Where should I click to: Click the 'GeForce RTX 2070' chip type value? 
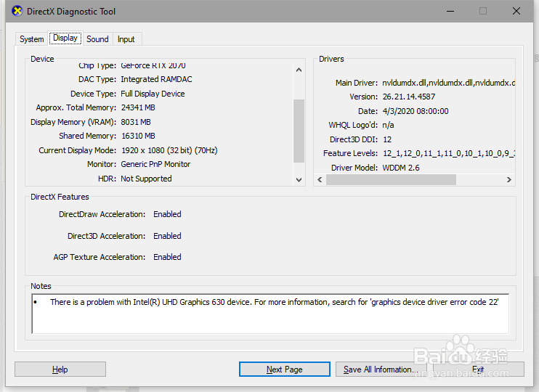153,65
